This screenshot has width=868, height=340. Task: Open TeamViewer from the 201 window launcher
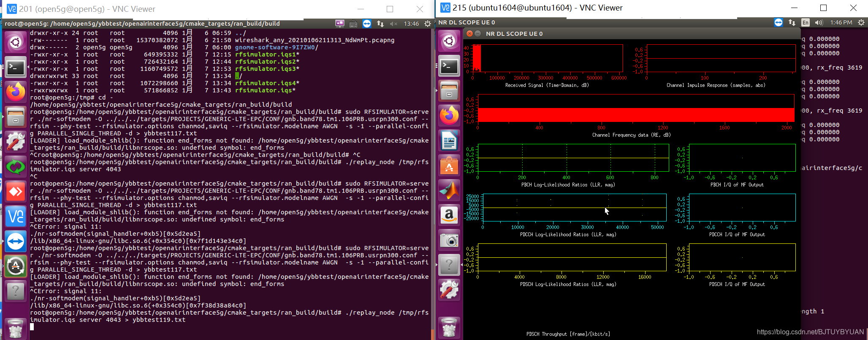pos(16,241)
